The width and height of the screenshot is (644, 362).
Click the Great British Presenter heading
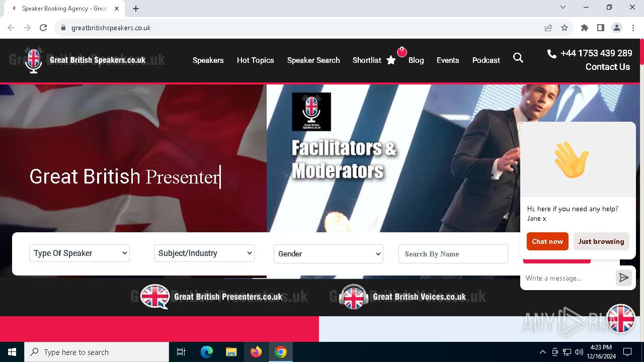(125, 176)
